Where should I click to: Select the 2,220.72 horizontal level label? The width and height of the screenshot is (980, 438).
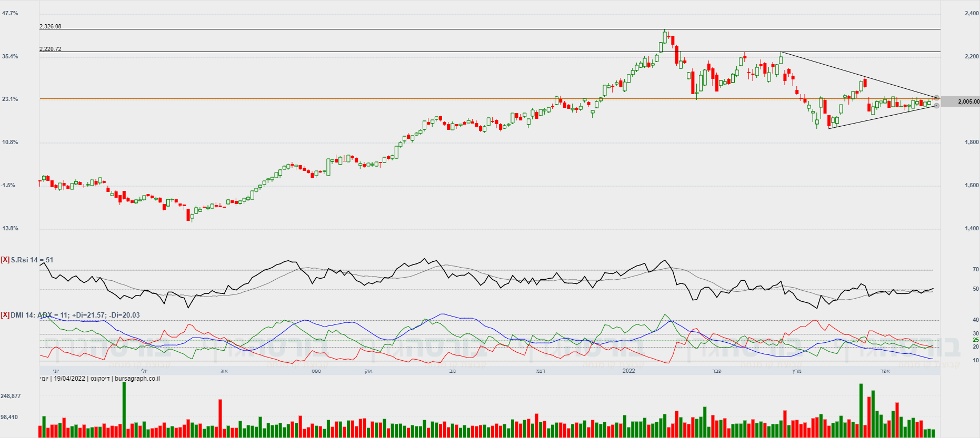[x=51, y=49]
